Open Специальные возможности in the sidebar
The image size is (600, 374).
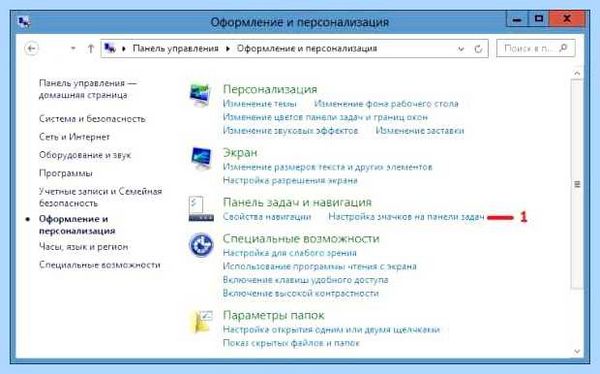(99, 265)
